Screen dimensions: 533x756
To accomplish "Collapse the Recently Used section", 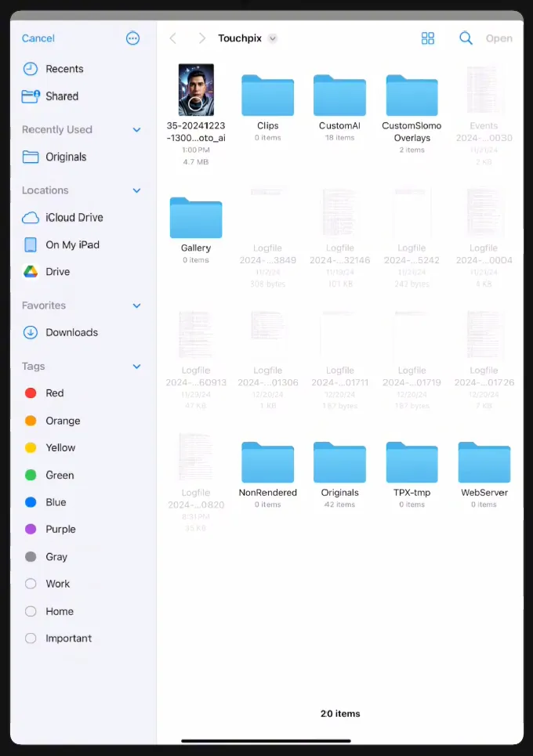I will (136, 130).
